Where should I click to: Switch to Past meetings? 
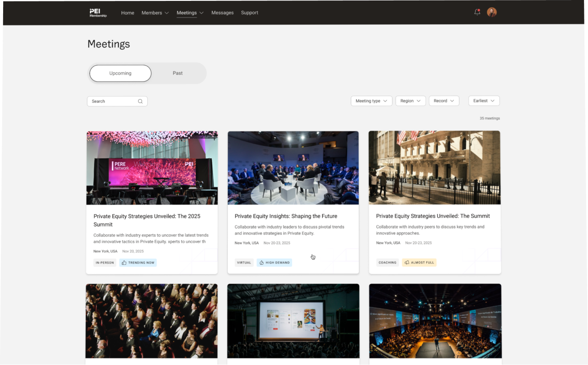coord(178,73)
